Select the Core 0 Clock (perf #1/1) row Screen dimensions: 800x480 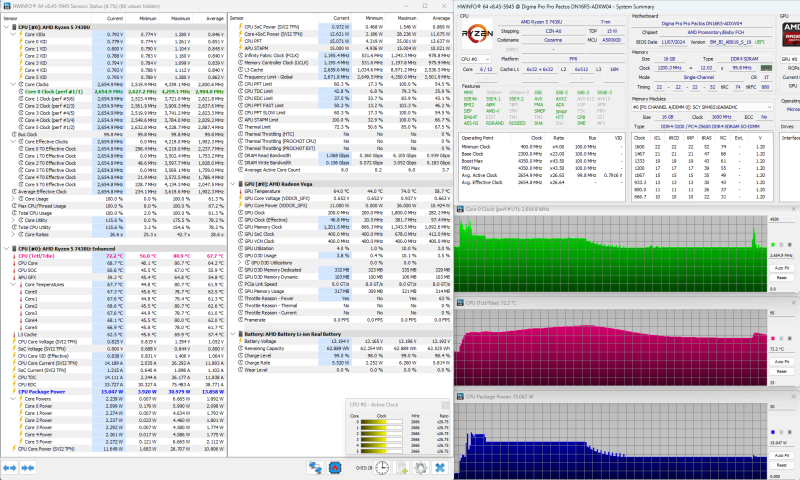pyautogui.click(x=113, y=91)
